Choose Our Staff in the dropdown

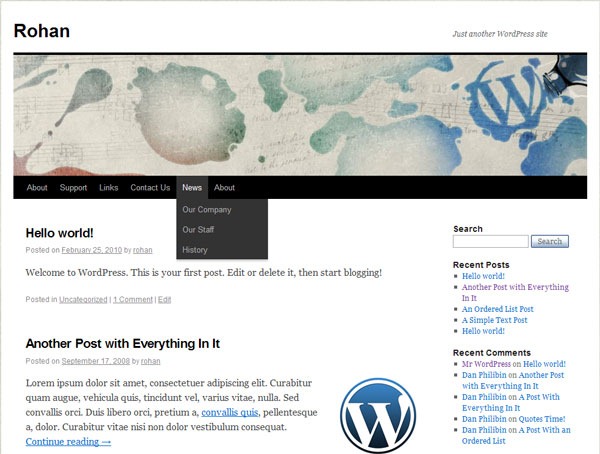pyautogui.click(x=198, y=230)
